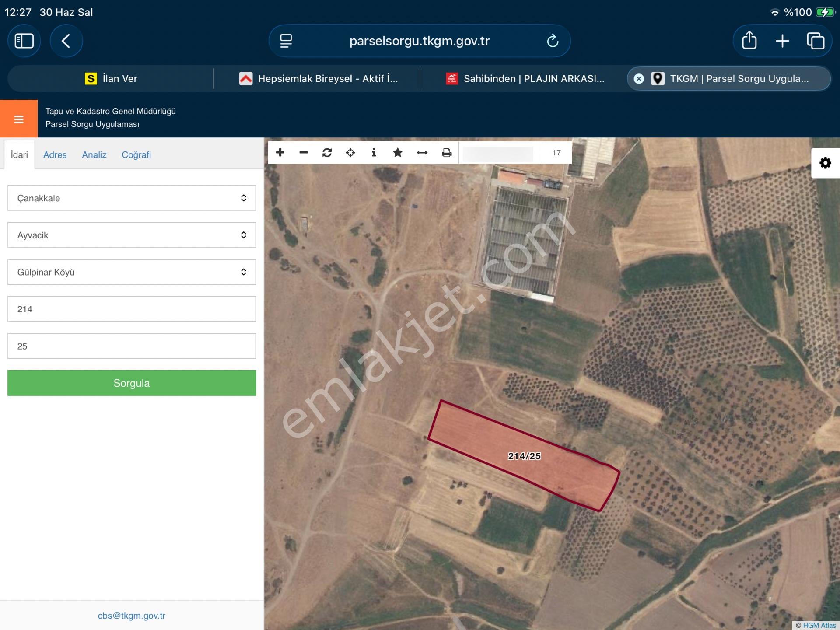Open cbs@tkgm.gov.tr email link
Viewport: 840px width, 630px height.
(132, 616)
